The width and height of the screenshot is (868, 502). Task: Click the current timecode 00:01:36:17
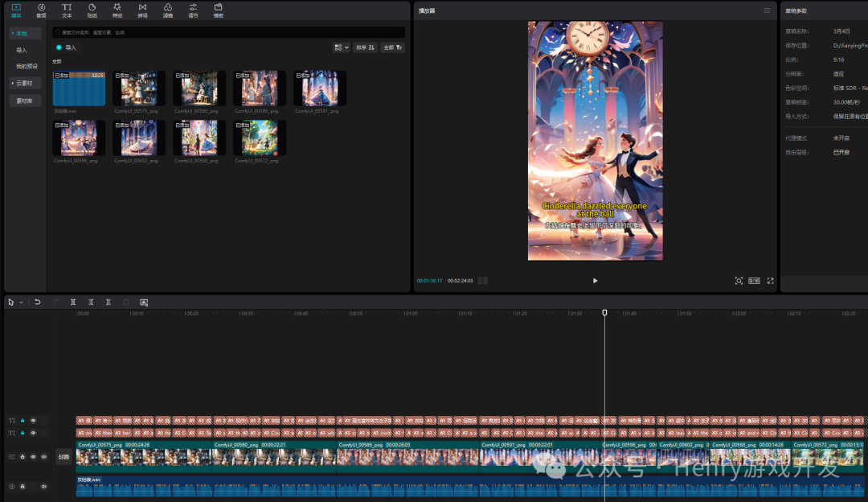(429, 281)
